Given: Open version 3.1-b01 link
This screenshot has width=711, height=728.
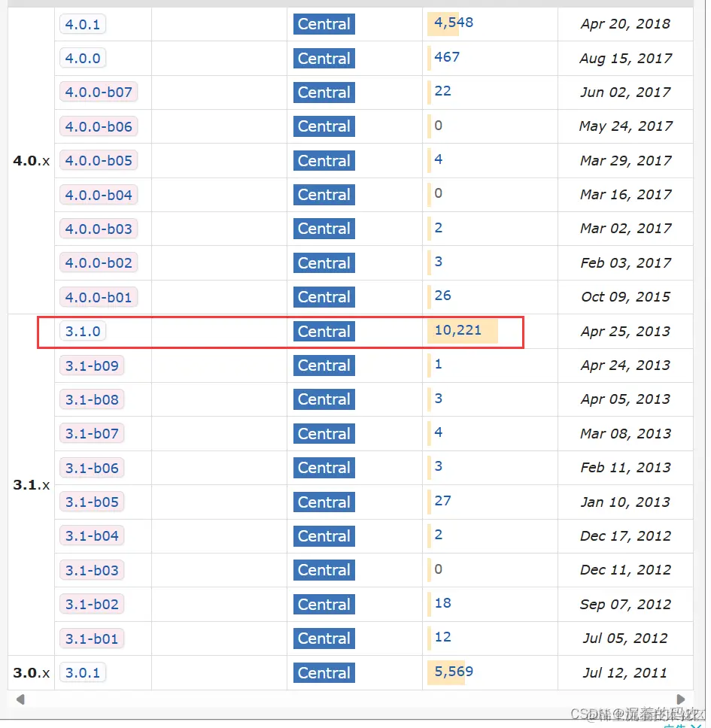Looking at the screenshot, I should click(x=92, y=639).
